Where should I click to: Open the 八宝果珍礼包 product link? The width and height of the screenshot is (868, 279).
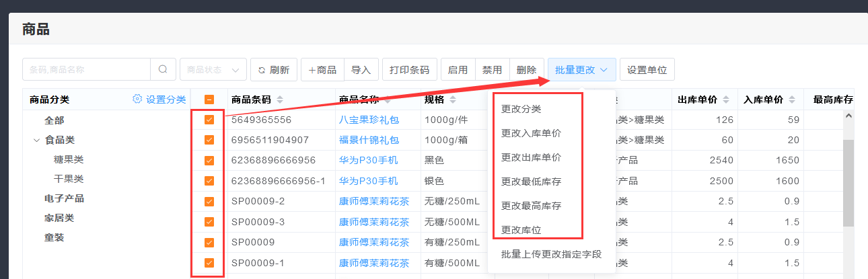click(x=369, y=120)
